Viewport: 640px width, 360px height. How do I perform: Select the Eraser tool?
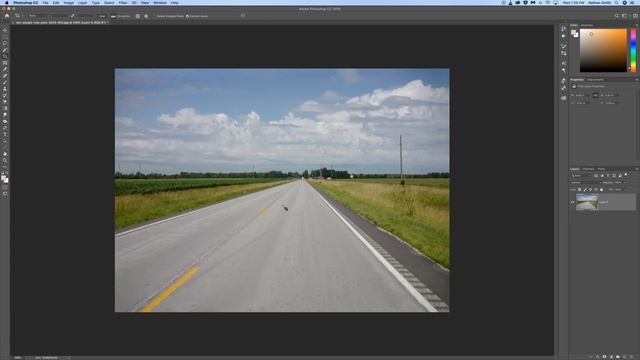coord(5,102)
